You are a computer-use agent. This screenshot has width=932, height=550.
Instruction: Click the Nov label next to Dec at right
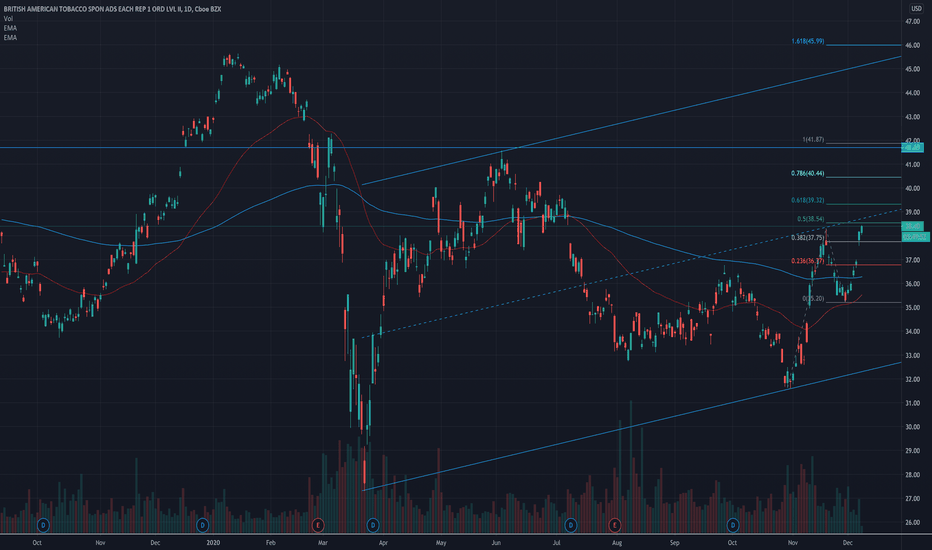[793, 543]
